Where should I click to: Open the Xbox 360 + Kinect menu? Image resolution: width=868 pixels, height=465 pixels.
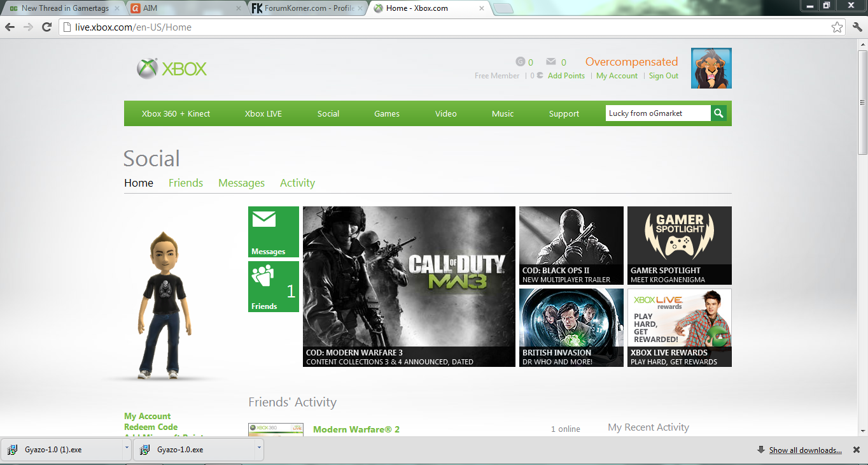pos(176,113)
